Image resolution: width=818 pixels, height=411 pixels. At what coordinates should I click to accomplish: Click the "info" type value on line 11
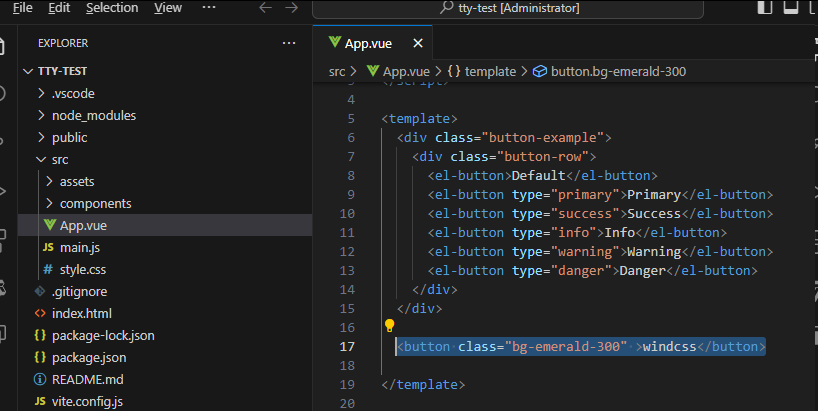(574, 233)
